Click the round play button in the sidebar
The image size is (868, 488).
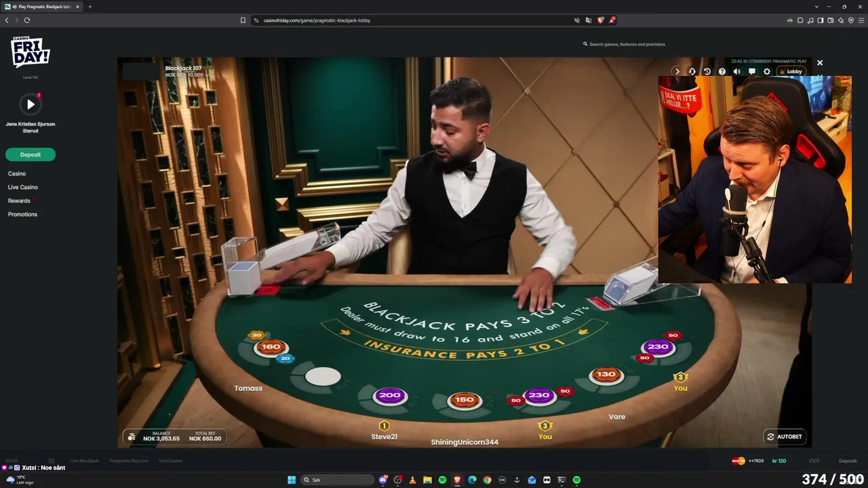point(31,104)
